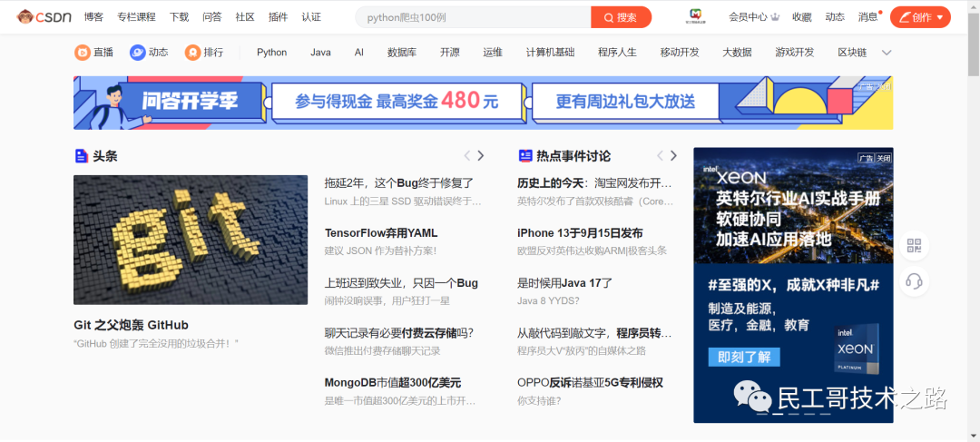Click the 问答开学季 banner ad
980x442 pixels.
click(x=483, y=103)
